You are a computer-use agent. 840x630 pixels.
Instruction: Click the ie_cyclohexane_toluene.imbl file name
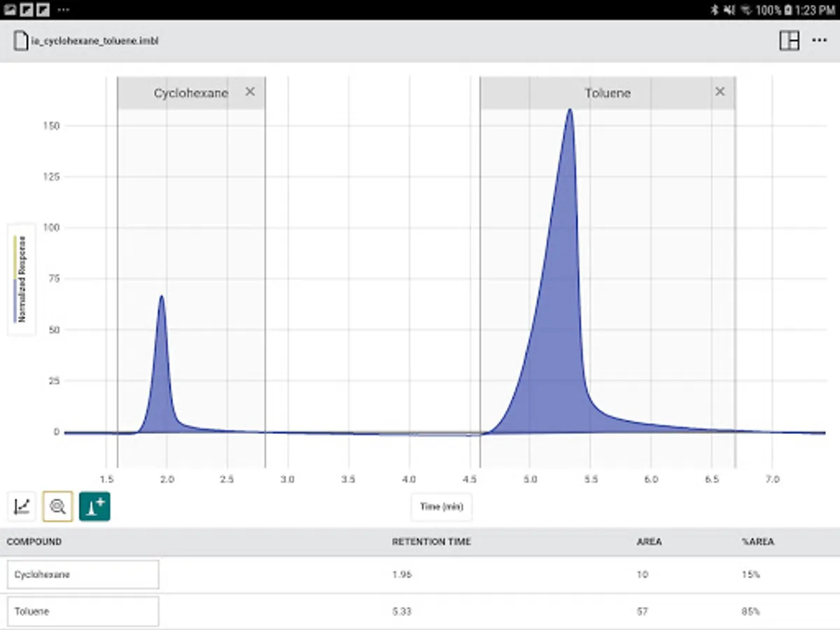click(95, 41)
